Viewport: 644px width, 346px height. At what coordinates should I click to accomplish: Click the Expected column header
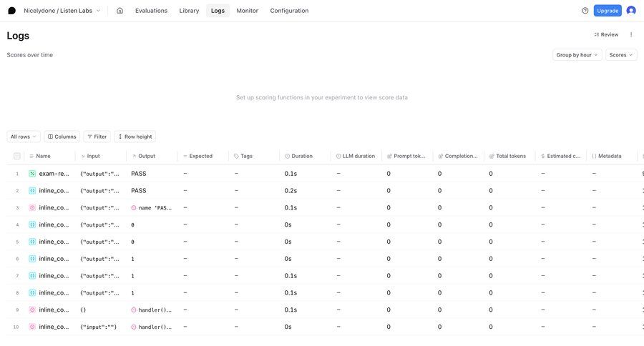pos(201,156)
